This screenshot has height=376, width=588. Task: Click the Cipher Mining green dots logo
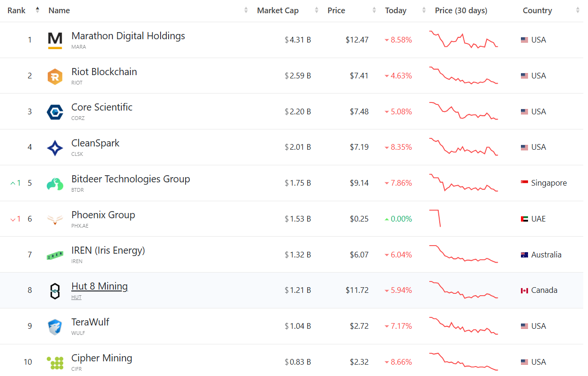pyautogui.click(x=55, y=363)
